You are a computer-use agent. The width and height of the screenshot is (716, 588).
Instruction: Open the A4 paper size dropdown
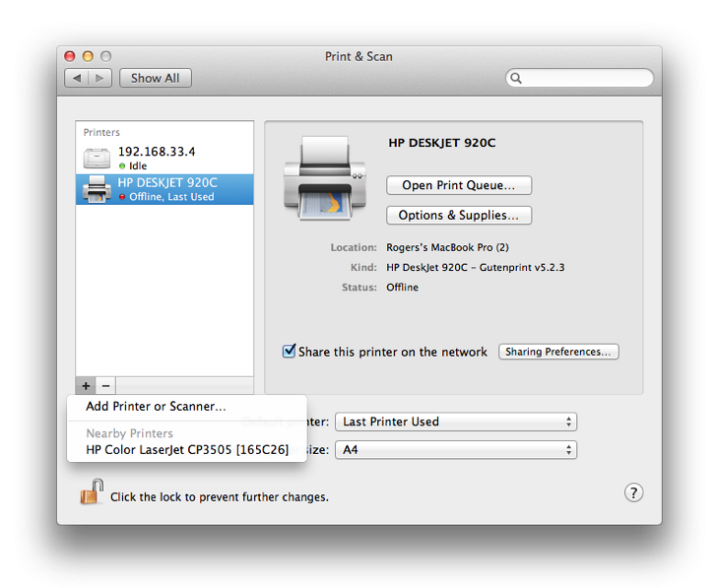(456, 450)
